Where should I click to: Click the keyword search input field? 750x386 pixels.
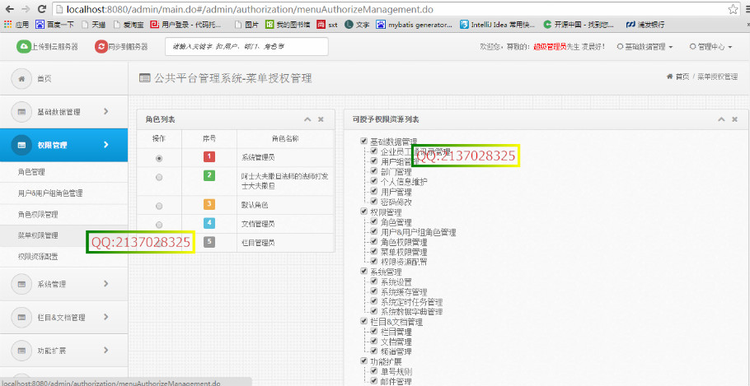(247, 47)
